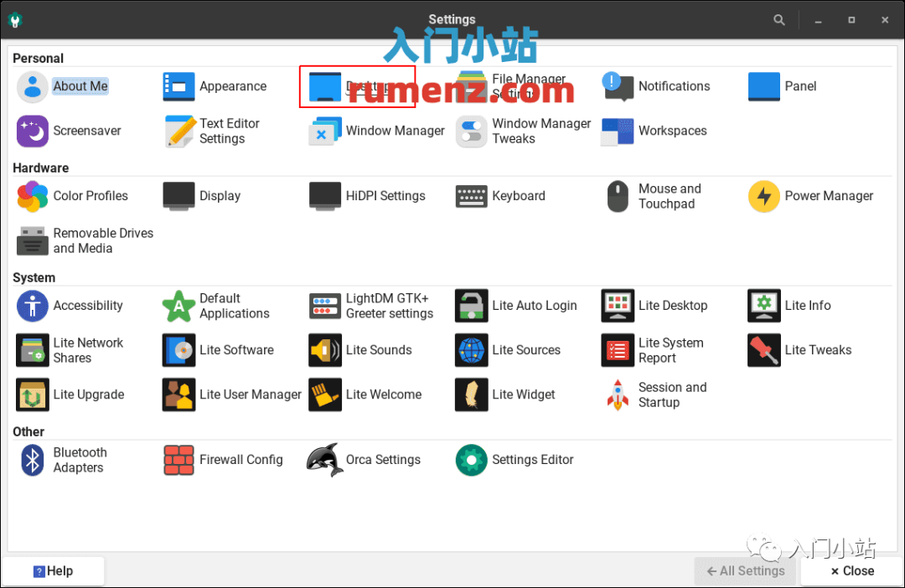
Task: Open Session and Startup
Action: [x=655, y=395]
